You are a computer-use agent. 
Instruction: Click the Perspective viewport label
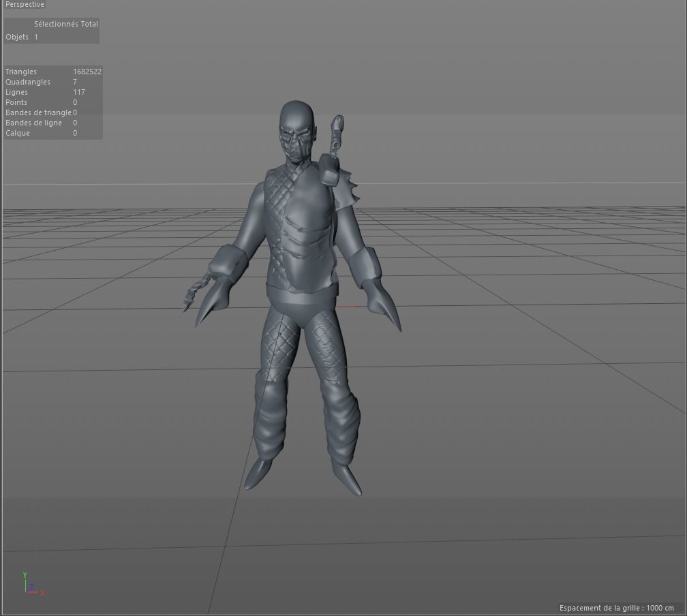click(x=25, y=4)
